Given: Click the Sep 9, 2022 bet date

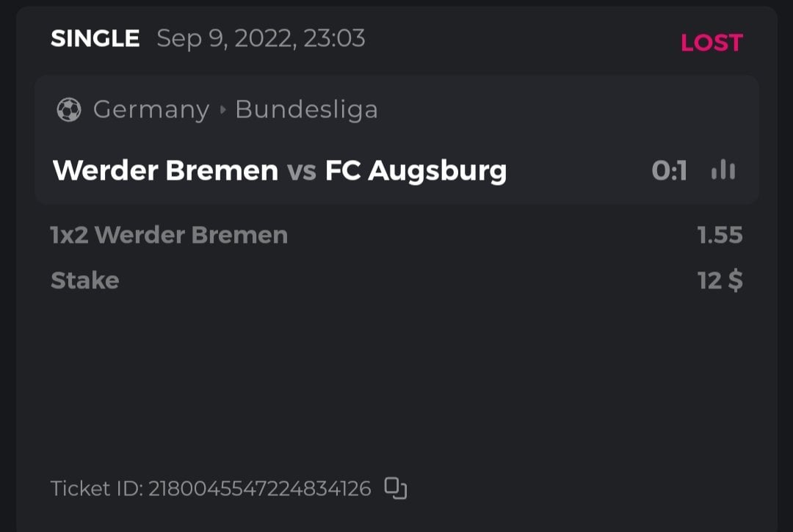Looking at the screenshot, I should click(225, 38).
